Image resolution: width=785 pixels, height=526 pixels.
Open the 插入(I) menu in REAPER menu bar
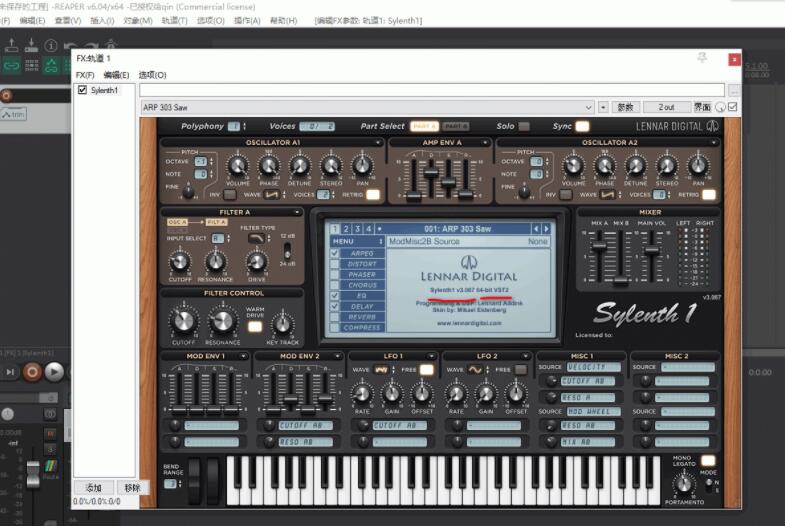(x=102, y=21)
